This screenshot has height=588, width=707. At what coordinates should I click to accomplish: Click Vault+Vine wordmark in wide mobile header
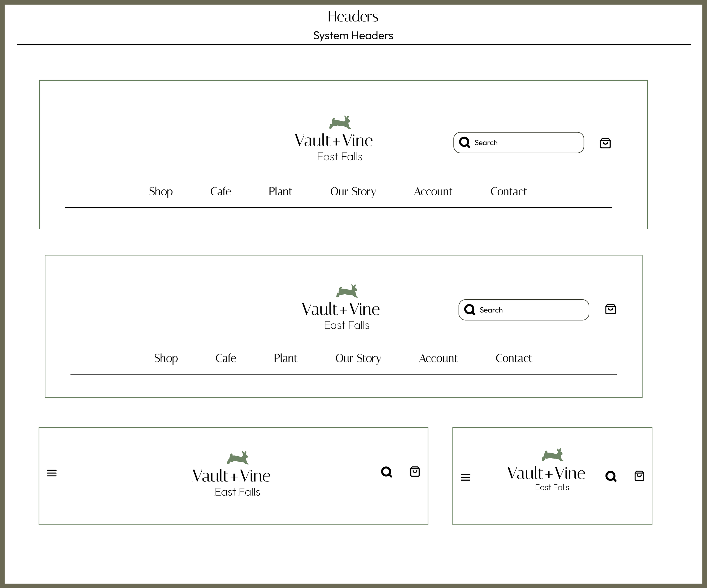231,476
